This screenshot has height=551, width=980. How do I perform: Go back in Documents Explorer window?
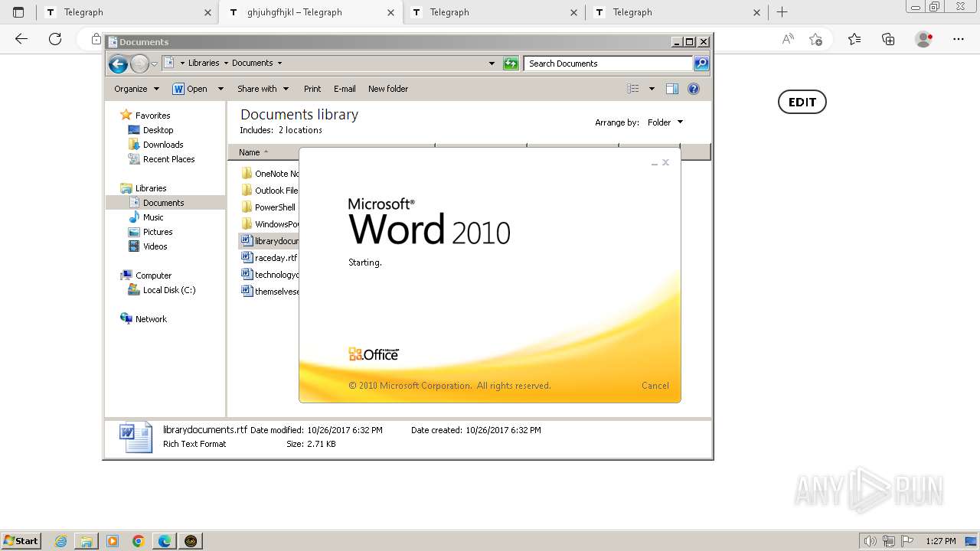118,64
